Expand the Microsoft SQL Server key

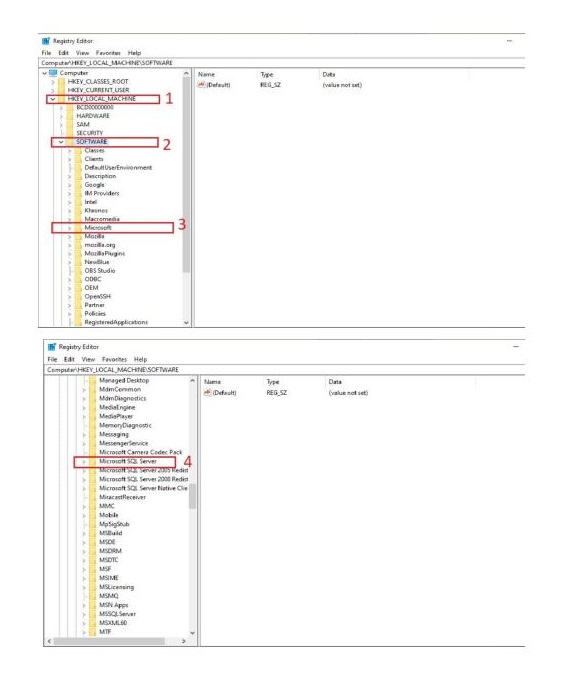click(x=84, y=462)
